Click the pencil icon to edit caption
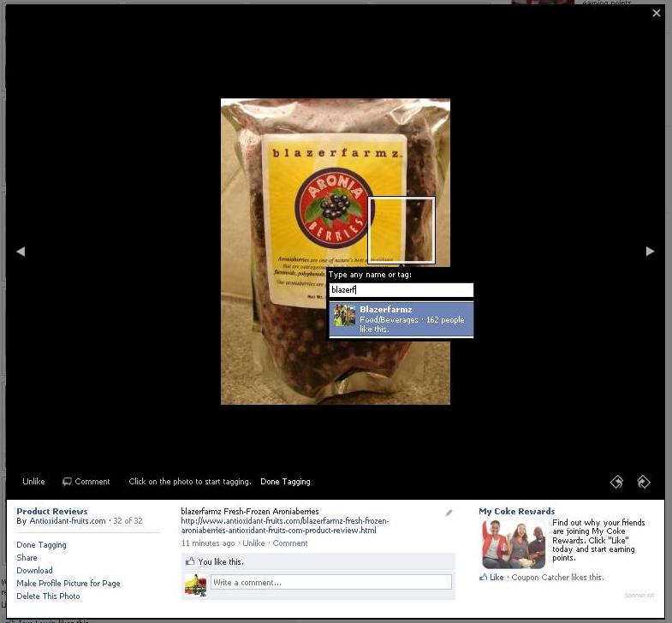The height and width of the screenshot is (623, 672). 449,513
